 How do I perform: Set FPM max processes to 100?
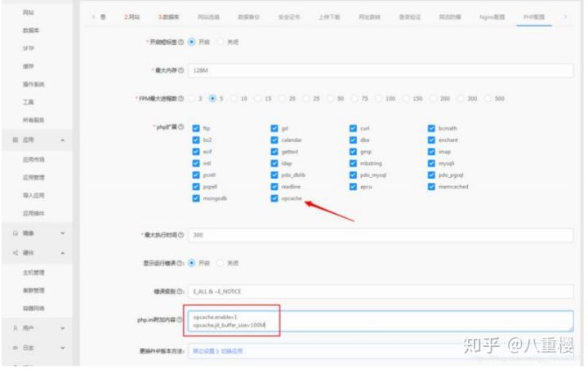click(x=378, y=99)
